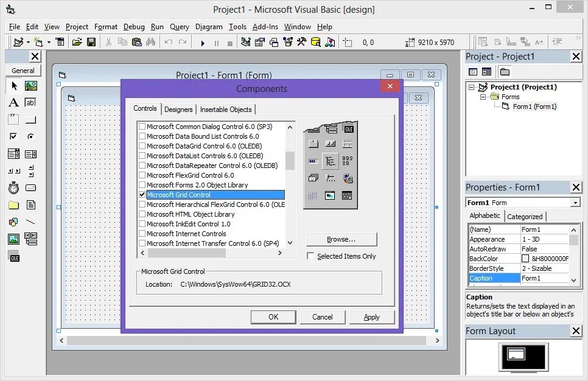Check Microsoft Data Bound List Controls 6.0
The image size is (588, 381).
point(142,136)
